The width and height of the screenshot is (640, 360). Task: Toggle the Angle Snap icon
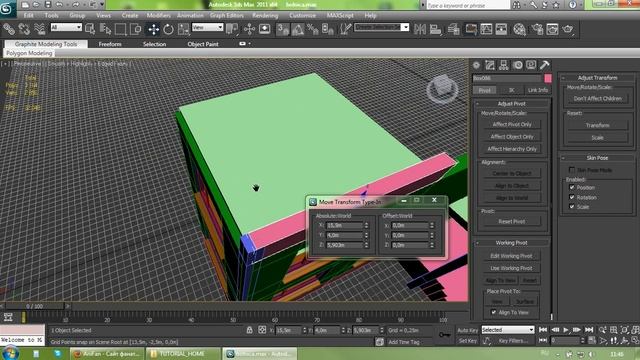coord(298,29)
